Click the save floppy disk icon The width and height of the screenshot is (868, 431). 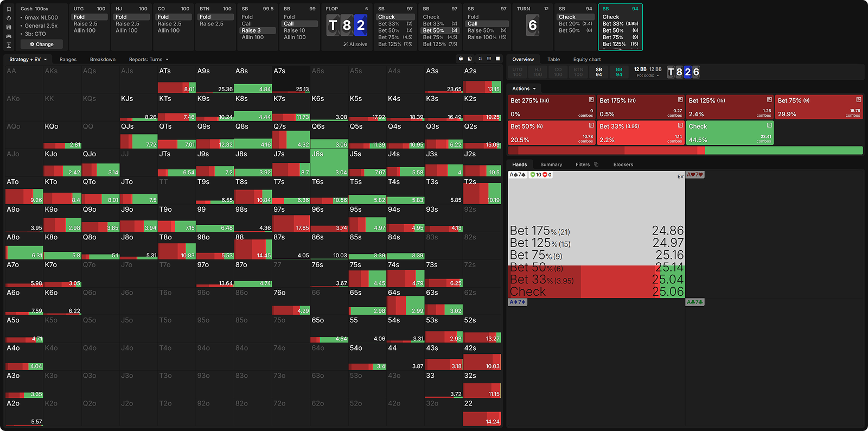pyautogui.click(x=9, y=27)
